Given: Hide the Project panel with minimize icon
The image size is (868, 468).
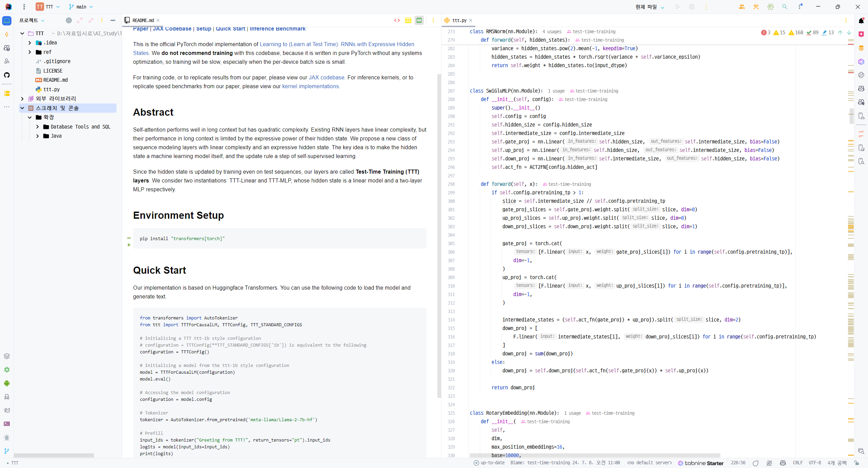Looking at the screenshot, I should pos(113,20).
